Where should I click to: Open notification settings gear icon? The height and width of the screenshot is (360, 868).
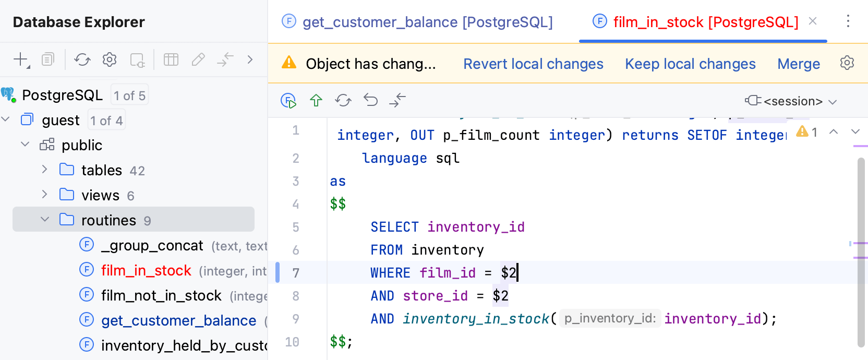pyautogui.click(x=847, y=63)
